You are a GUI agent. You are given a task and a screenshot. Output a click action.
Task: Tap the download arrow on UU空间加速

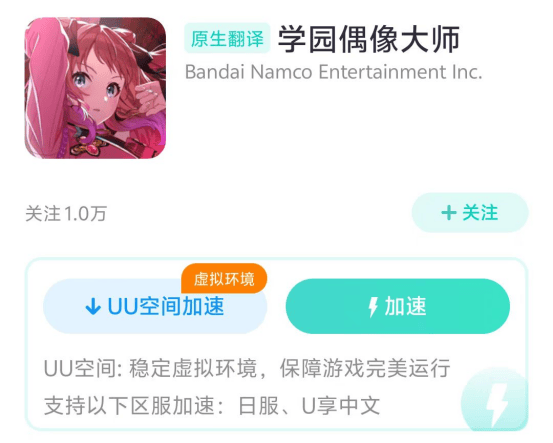pos(93,306)
